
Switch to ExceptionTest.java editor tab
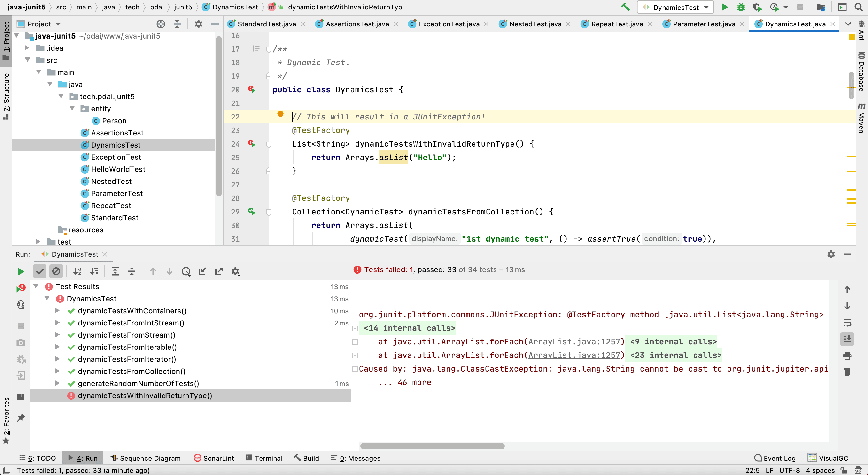pos(449,24)
